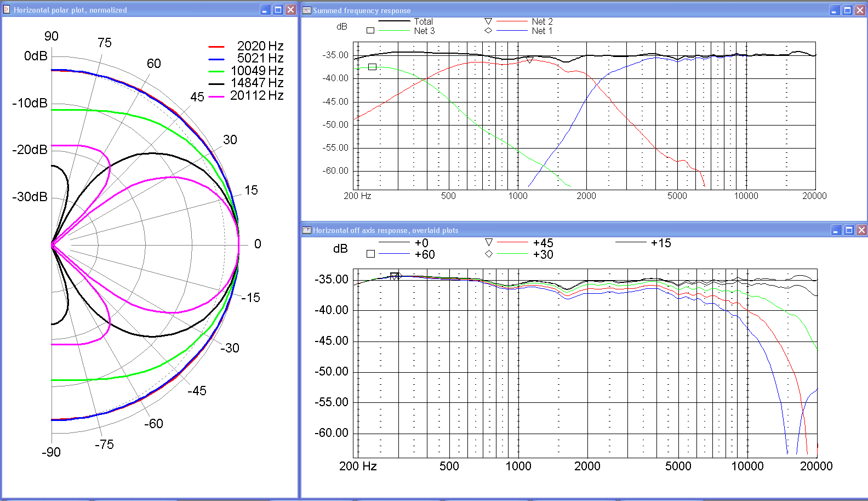Click the Horizontal off axis response window icon
Image resolution: width=868 pixels, height=501 pixels.
pos(307,230)
